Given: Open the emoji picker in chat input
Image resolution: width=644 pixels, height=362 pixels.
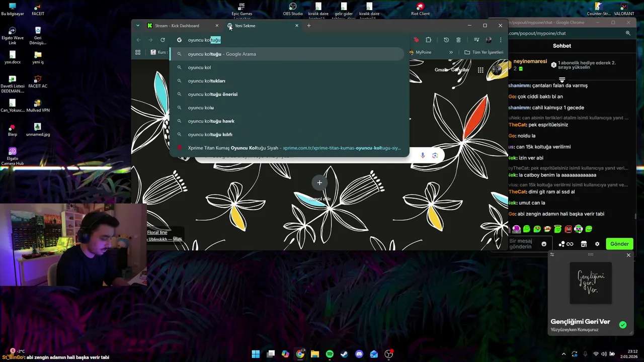Looking at the screenshot, I should (x=544, y=244).
